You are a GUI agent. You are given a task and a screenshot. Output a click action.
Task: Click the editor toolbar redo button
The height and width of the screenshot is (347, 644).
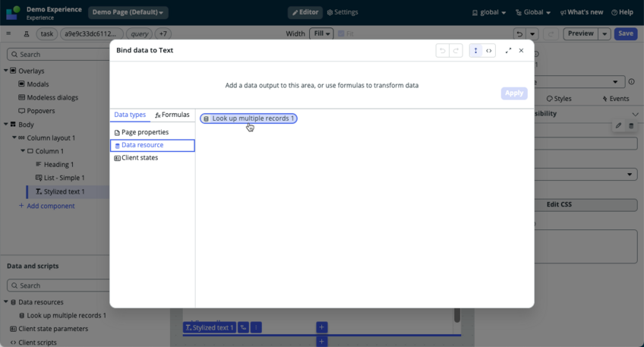[x=551, y=33]
